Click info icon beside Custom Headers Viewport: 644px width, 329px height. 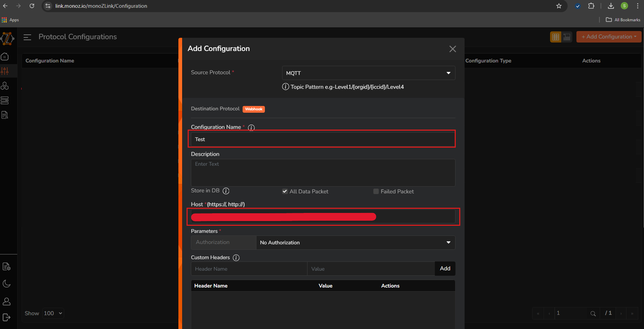pos(236,258)
